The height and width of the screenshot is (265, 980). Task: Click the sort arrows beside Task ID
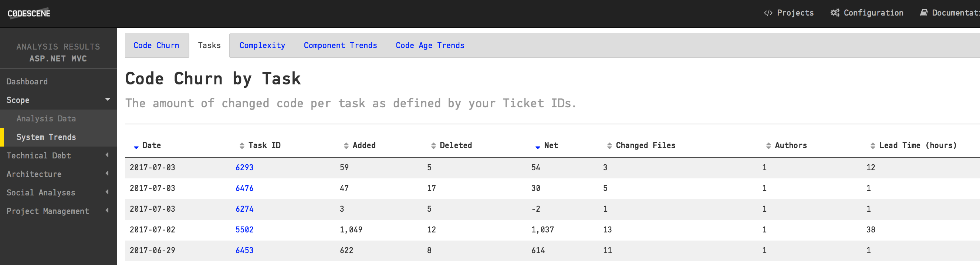tap(242, 146)
